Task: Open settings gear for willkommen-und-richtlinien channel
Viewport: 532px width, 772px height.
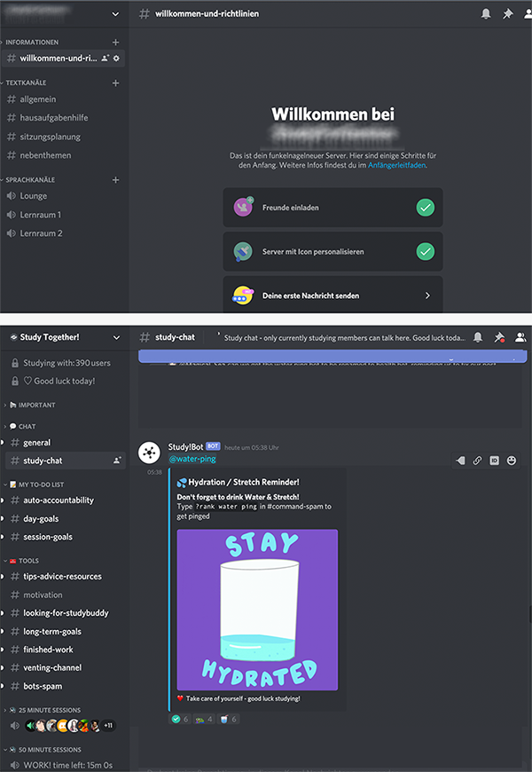Action: 116,59
